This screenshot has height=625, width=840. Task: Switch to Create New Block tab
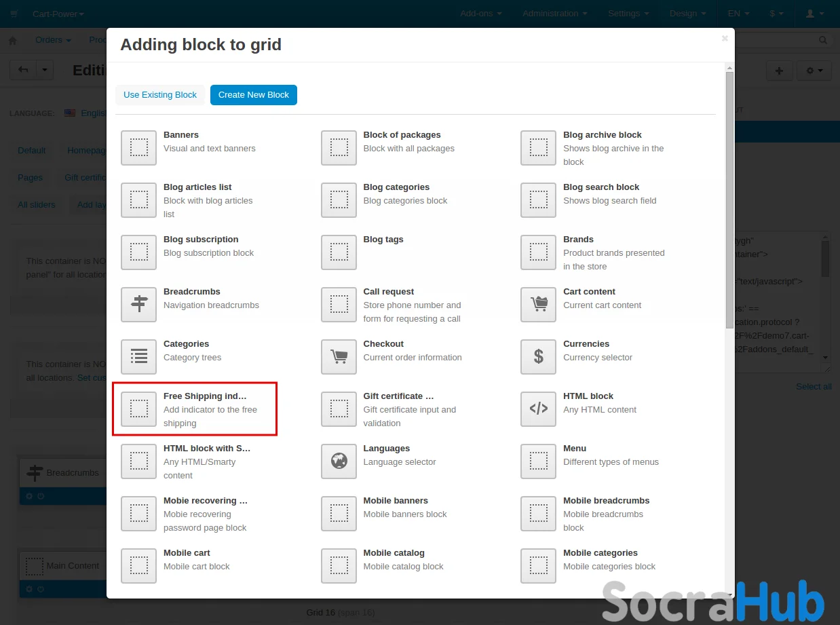click(x=254, y=95)
